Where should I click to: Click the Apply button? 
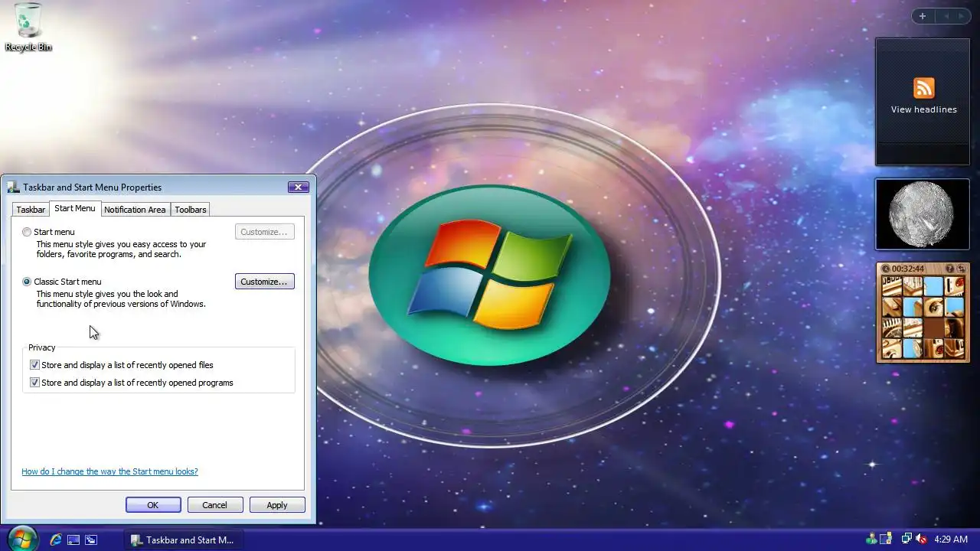[x=277, y=505]
